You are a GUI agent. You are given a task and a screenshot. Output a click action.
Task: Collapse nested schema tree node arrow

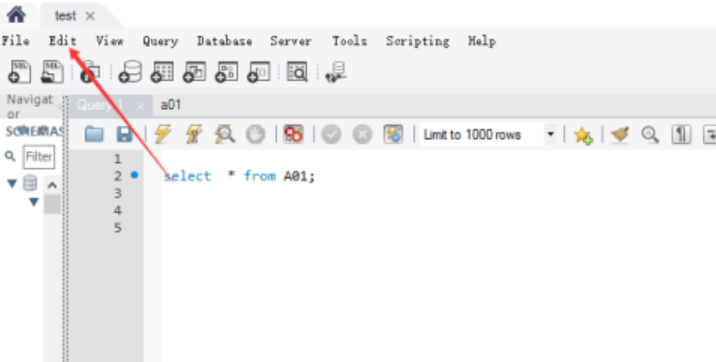point(34,202)
